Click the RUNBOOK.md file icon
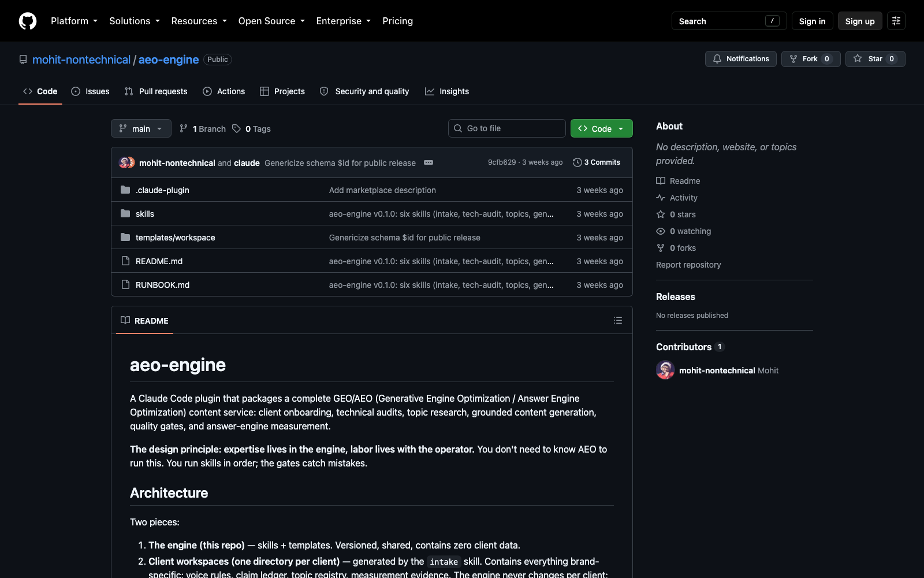This screenshot has width=924, height=578. point(125,284)
